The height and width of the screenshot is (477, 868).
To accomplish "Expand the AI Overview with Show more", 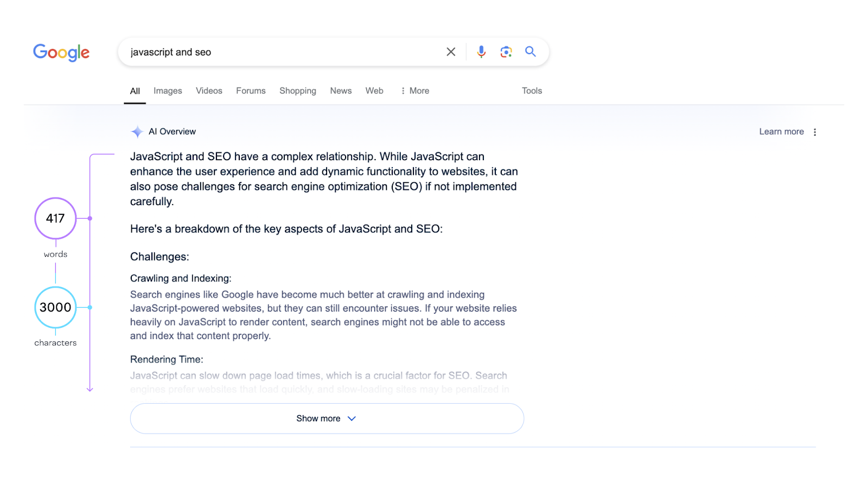I will [x=327, y=418].
